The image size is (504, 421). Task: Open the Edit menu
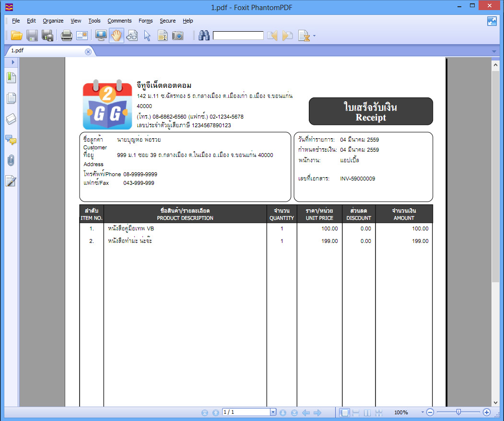pos(31,21)
